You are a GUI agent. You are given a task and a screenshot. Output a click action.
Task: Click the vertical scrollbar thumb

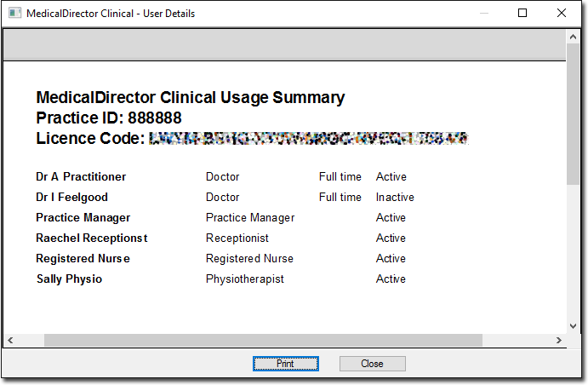(x=573, y=114)
